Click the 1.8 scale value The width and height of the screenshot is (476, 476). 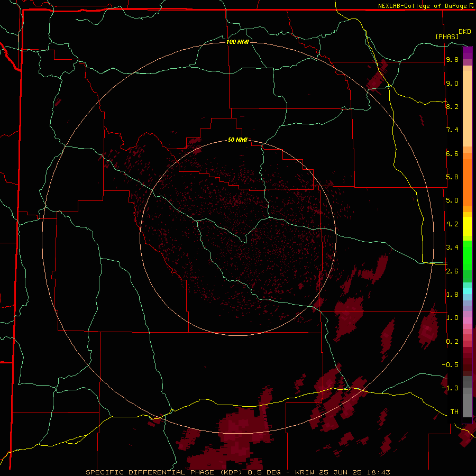[452, 295]
